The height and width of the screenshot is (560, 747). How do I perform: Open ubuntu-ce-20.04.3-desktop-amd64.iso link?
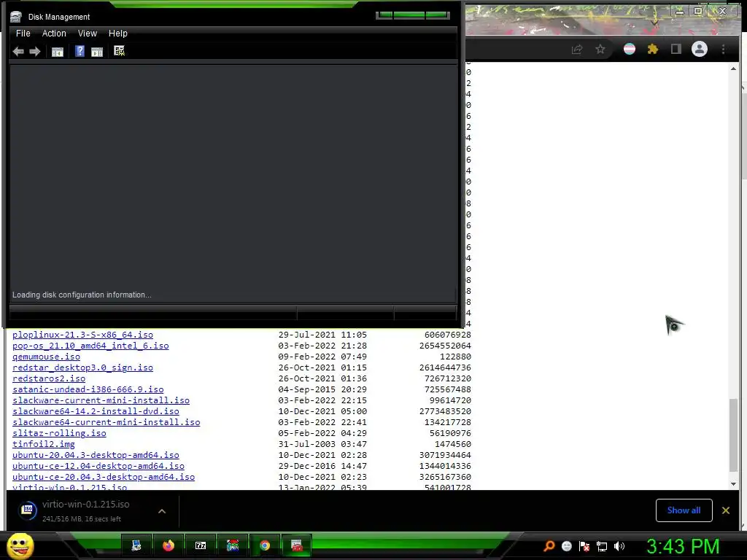tap(104, 477)
